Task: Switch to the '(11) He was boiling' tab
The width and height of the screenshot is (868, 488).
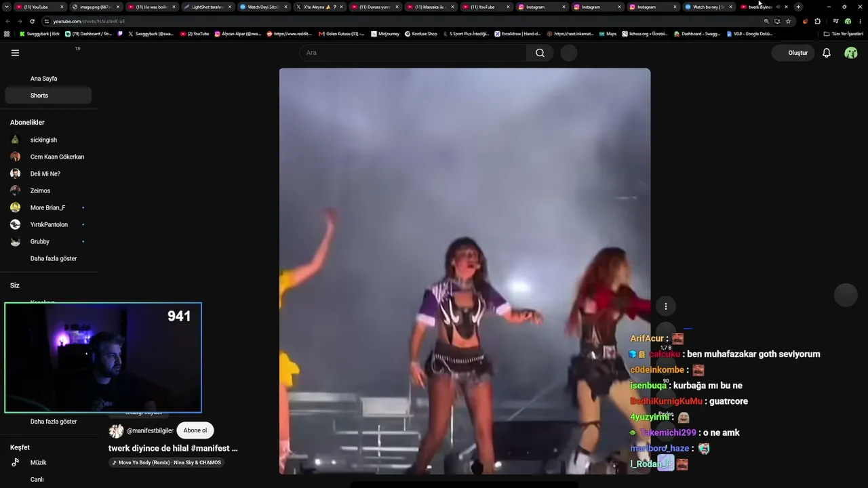Action: pyautogui.click(x=151, y=7)
